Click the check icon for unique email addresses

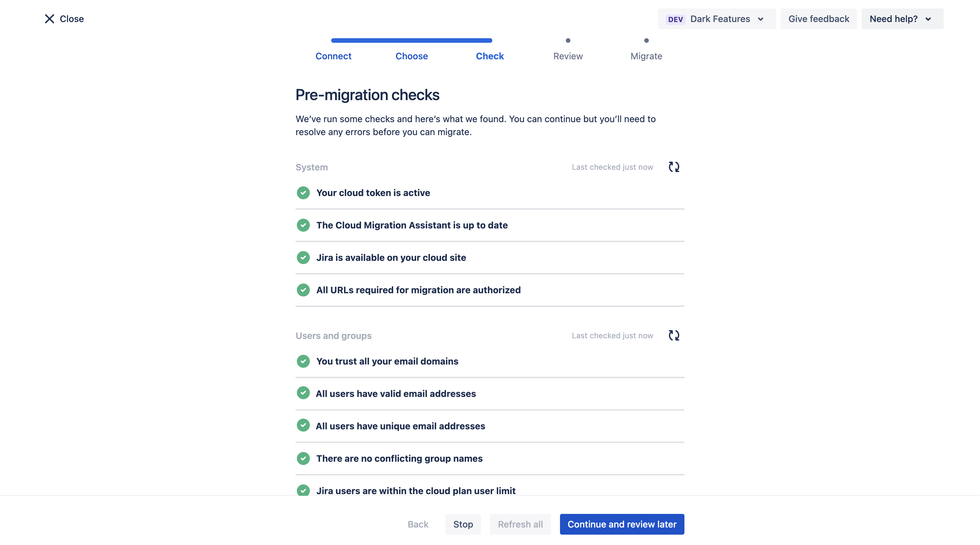(x=303, y=425)
